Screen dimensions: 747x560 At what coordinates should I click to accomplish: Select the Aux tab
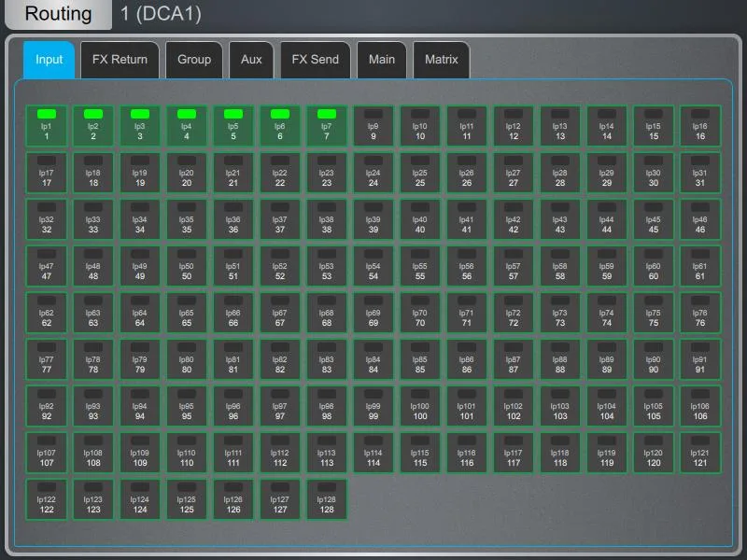251,60
